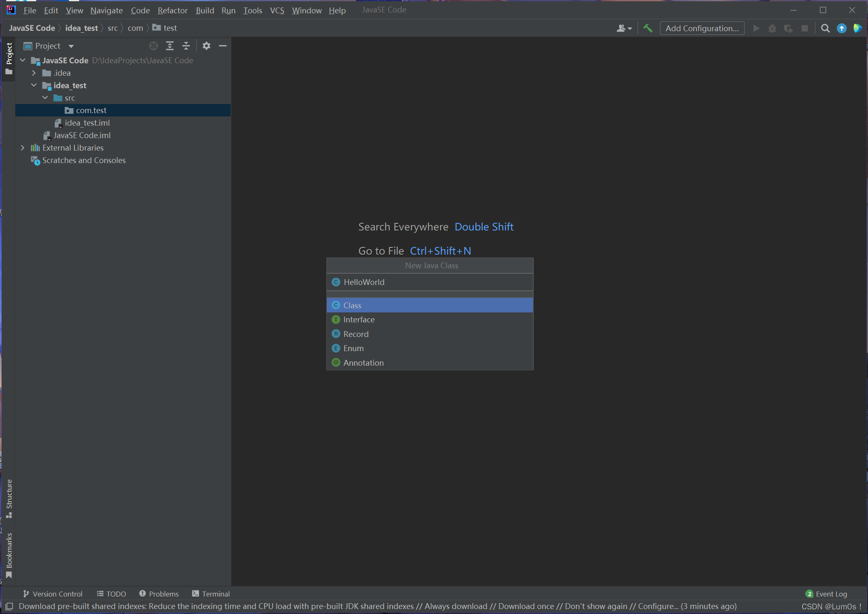Click Add Configuration button
The height and width of the screenshot is (614, 868).
(x=702, y=28)
